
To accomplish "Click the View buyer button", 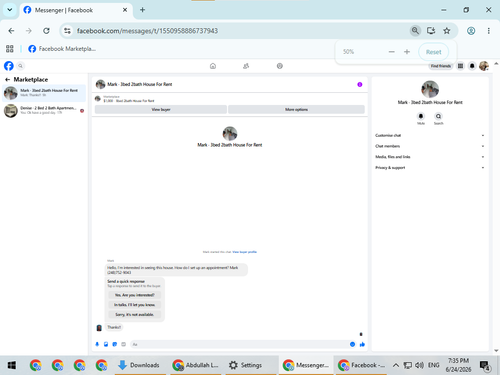I will click(x=161, y=109).
